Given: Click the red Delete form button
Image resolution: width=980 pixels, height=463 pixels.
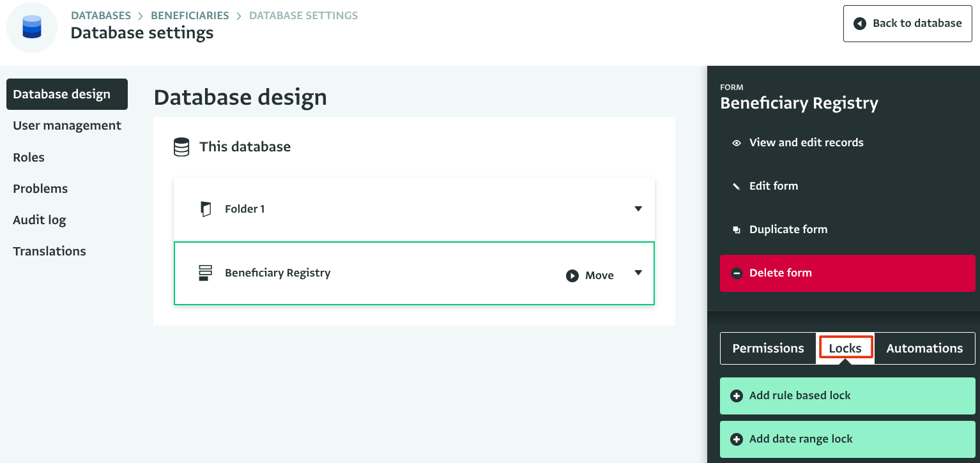Looking at the screenshot, I should pos(847,273).
